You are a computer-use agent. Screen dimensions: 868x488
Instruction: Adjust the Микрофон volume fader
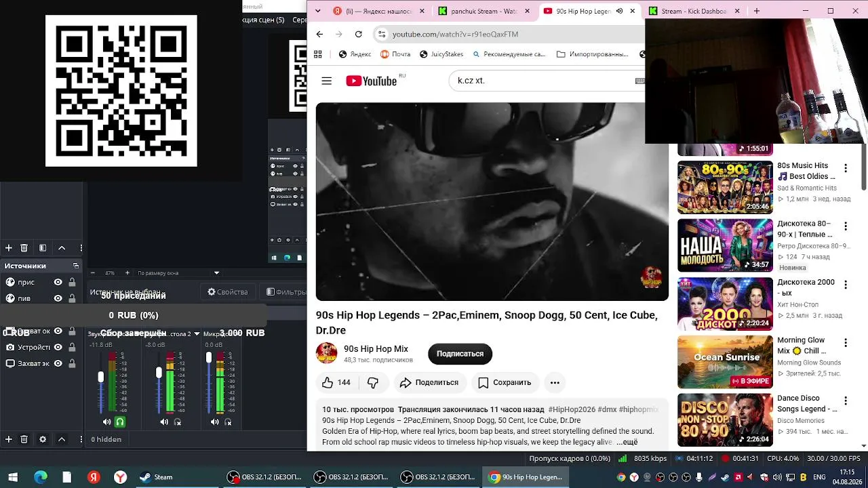(x=209, y=357)
